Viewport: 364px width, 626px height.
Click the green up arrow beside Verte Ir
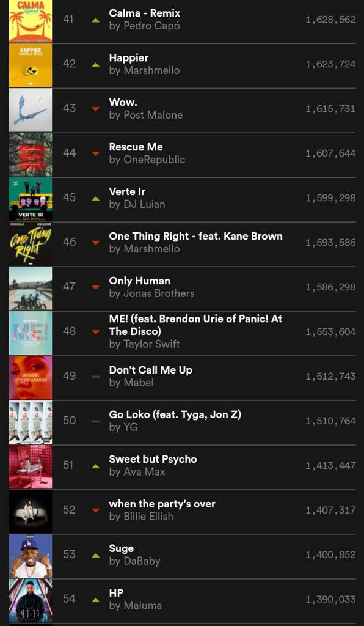[95, 198]
